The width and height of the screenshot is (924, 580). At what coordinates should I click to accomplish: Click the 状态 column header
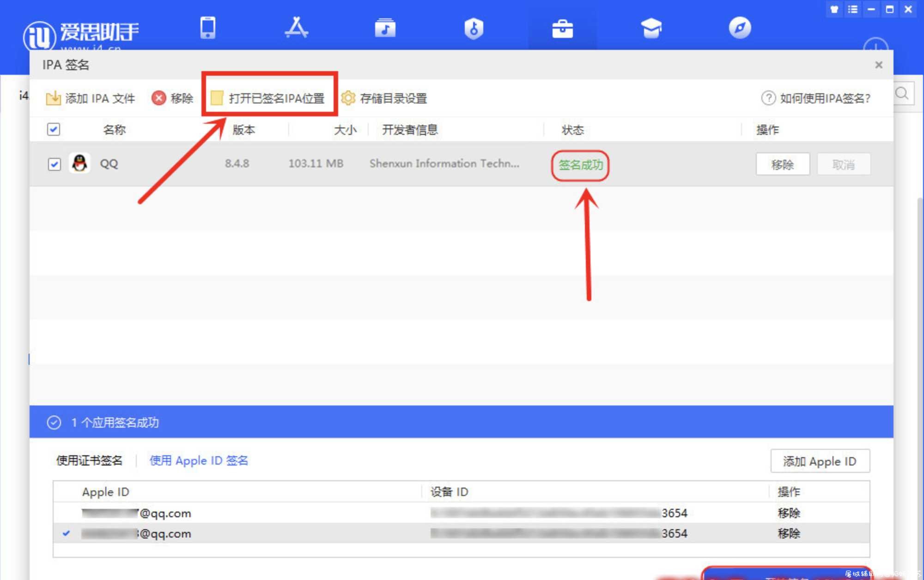click(573, 130)
